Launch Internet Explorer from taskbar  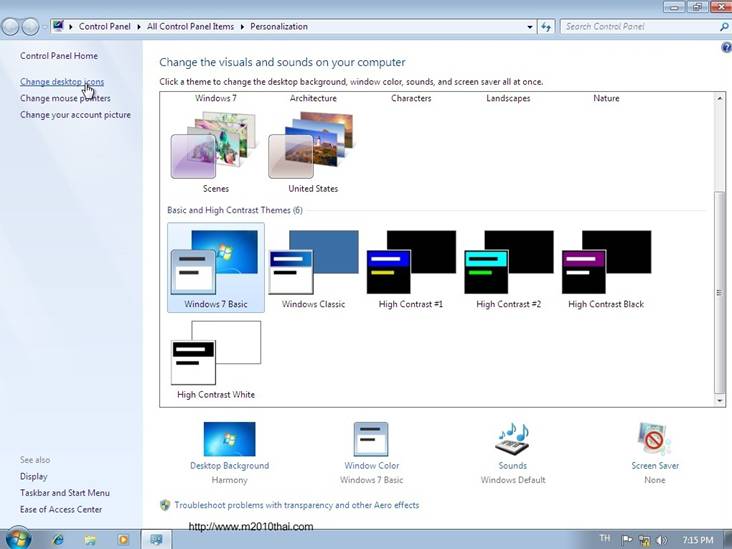[58, 540]
